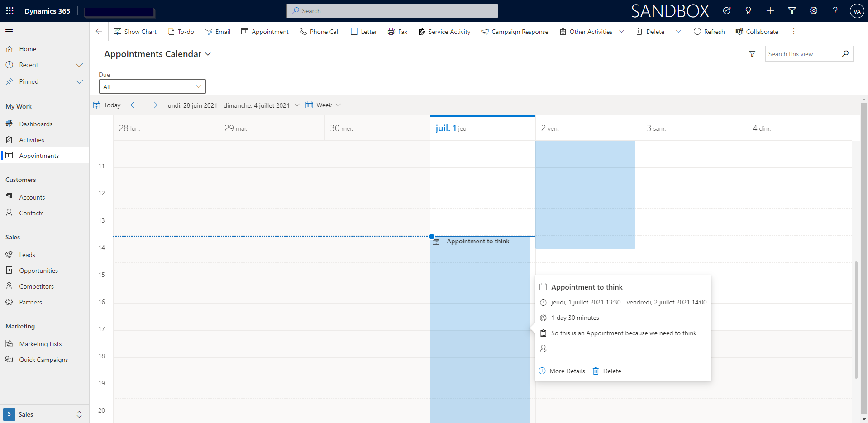This screenshot has height=423, width=868.
Task: Click the Search this view field
Action: [x=802, y=54]
